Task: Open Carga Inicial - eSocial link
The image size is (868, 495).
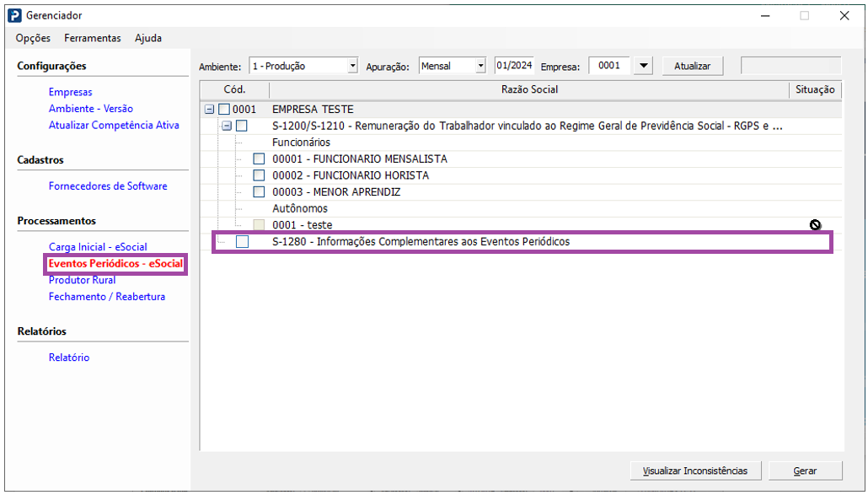Action: [98, 247]
